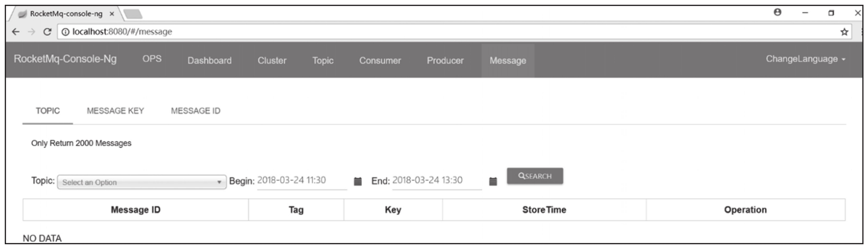The image size is (868, 249).
Task: Select the TOPIC search tab
Action: [48, 111]
